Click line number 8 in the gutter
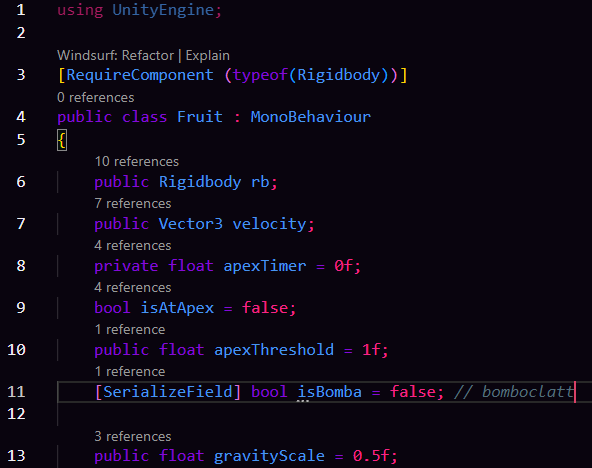The width and height of the screenshot is (592, 468). 21,266
